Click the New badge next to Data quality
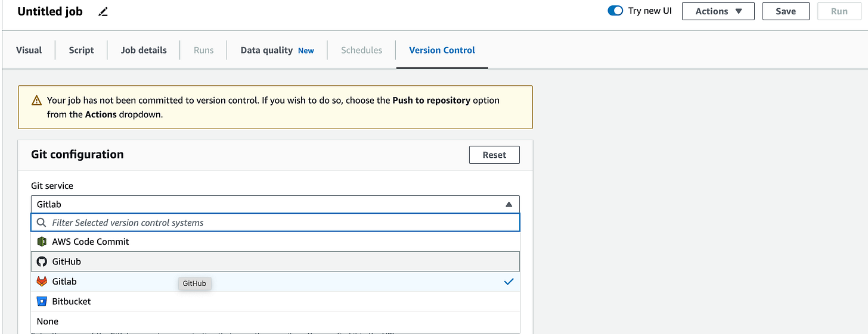The width and height of the screenshot is (868, 334). pos(306,51)
